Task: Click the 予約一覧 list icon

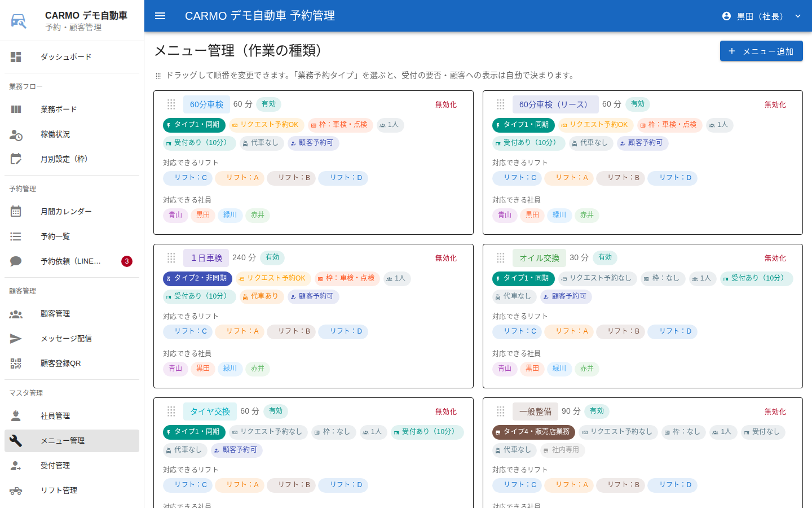Action: [x=16, y=237]
